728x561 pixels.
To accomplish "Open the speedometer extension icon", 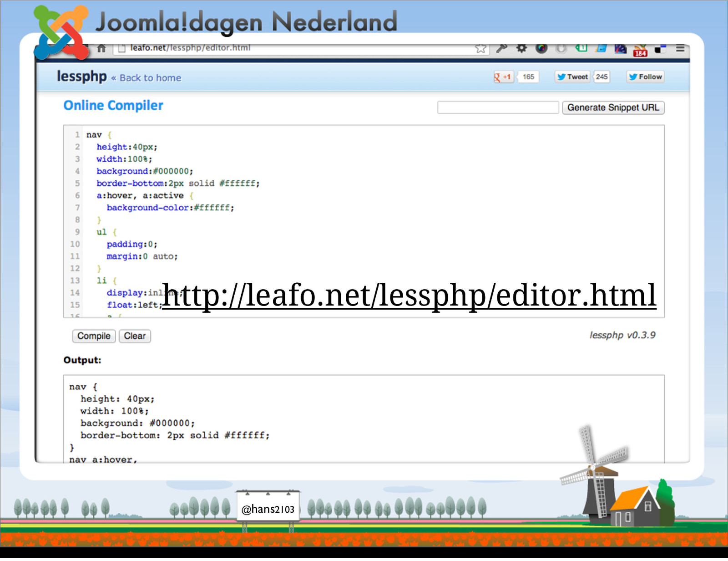I will [x=621, y=49].
